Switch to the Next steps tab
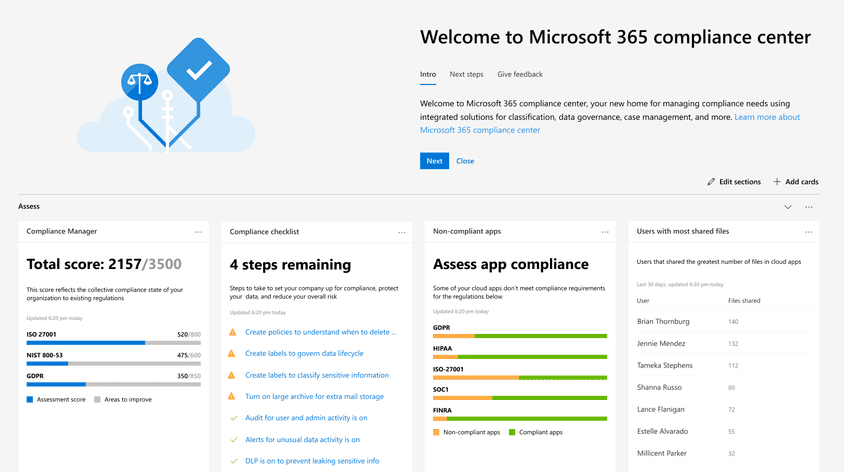Image resolution: width=844 pixels, height=472 pixels. click(466, 74)
